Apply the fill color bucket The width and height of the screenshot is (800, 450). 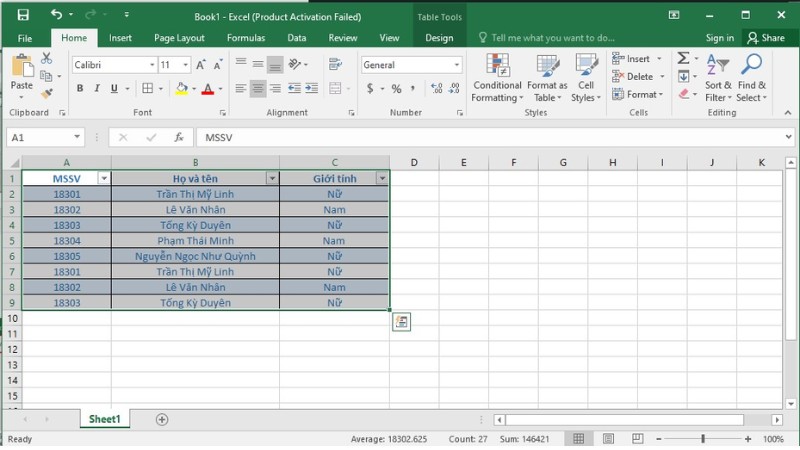(x=182, y=89)
